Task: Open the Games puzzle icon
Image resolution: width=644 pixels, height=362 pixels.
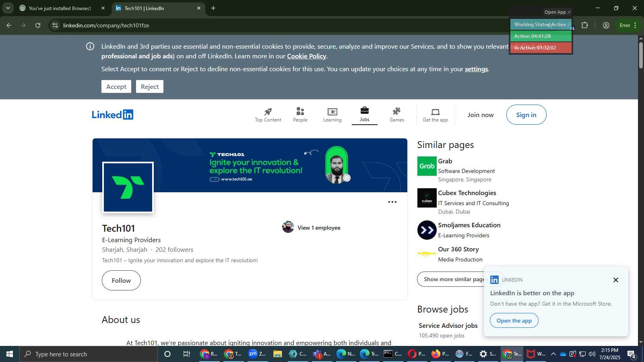Action: 396,111
